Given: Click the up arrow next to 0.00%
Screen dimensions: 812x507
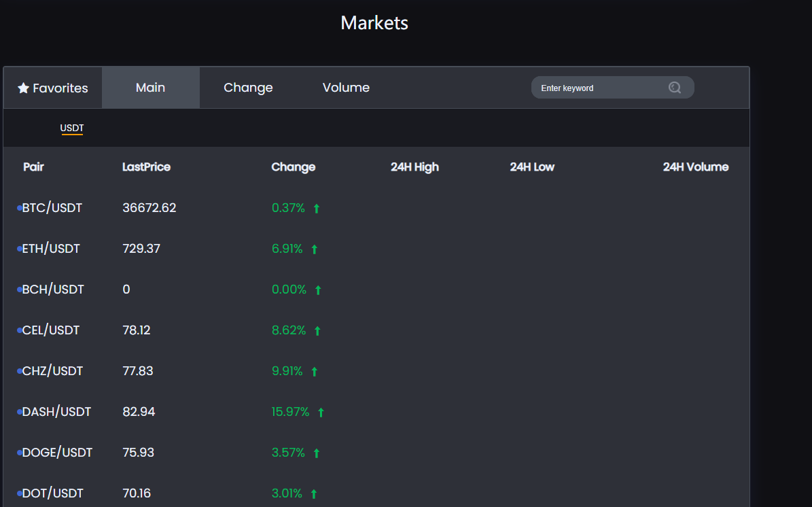Looking at the screenshot, I should pyautogui.click(x=318, y=290).
